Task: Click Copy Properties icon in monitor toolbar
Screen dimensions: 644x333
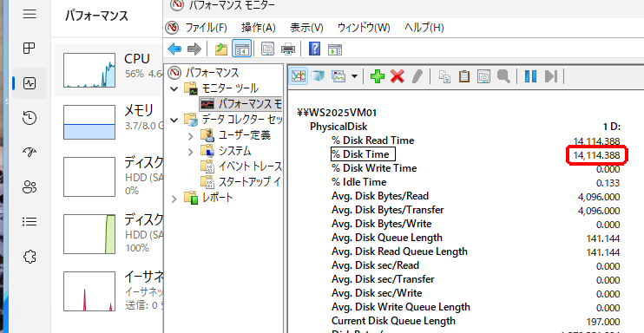Action: click(444, 76)
